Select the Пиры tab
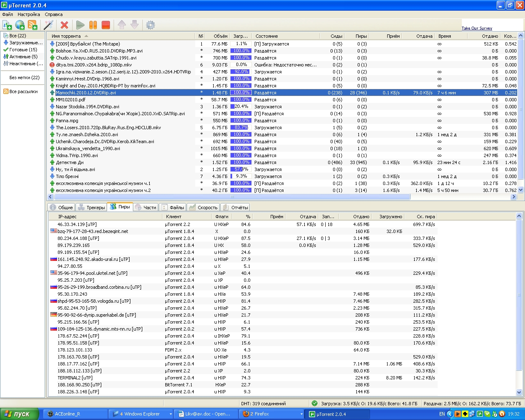Screen dimensions: 525x420 (120, 207)
